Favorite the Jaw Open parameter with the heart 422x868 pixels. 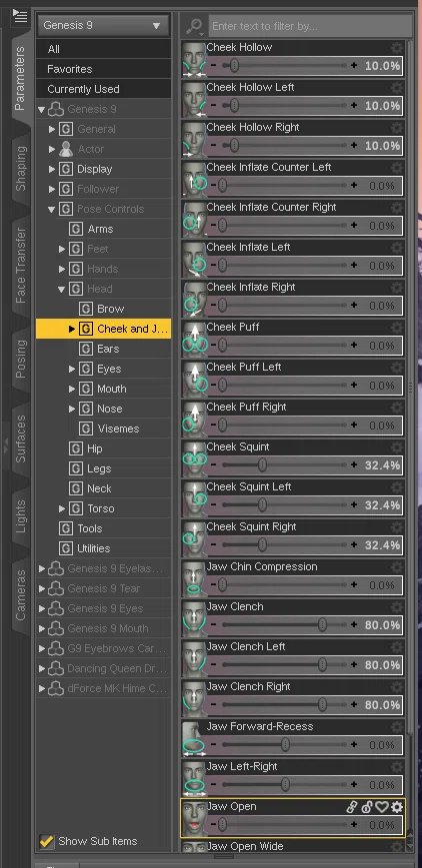[x=382, y=807]
